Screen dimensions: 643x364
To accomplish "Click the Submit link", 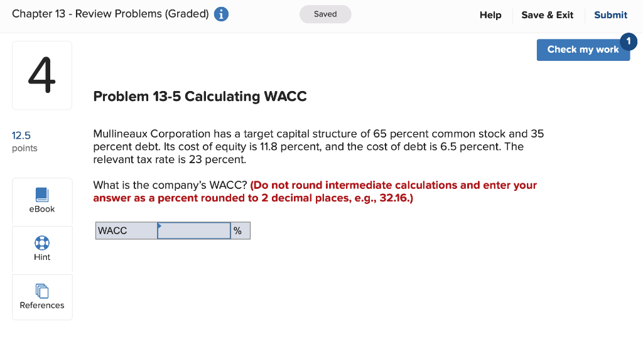I will pos(610,14).
